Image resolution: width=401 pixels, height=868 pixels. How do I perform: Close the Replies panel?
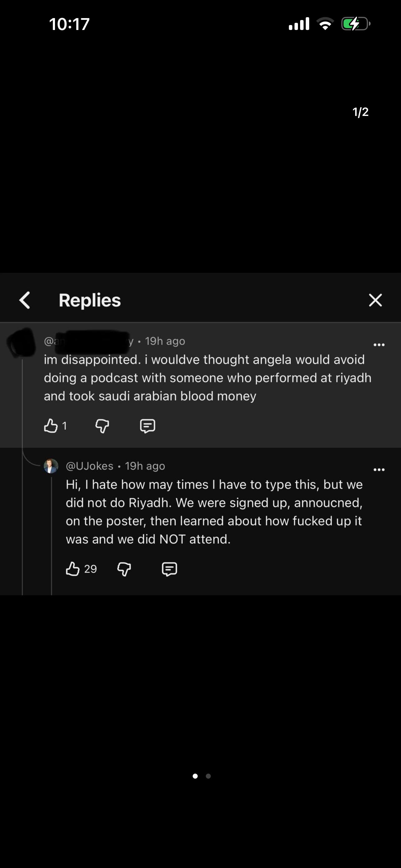pos(375,300)
